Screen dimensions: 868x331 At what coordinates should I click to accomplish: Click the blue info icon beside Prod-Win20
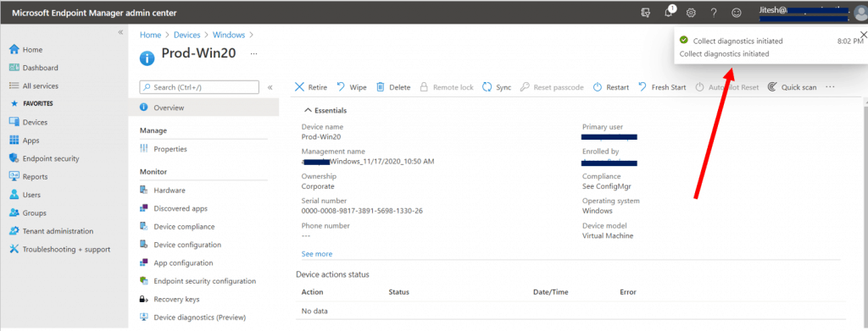point(147,58)
